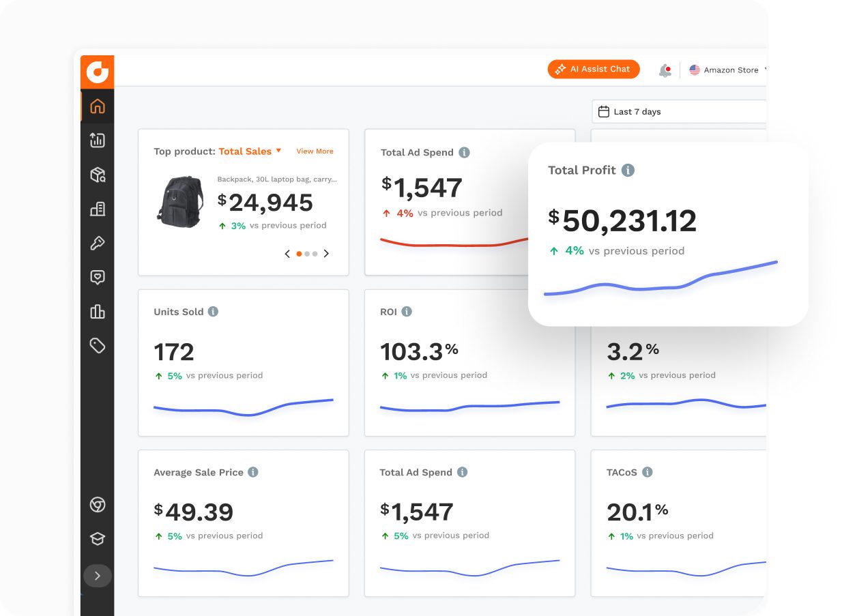857x616 pixels.
Task: Open the Total Profit info tooltip icon
Action: point(628,170)
